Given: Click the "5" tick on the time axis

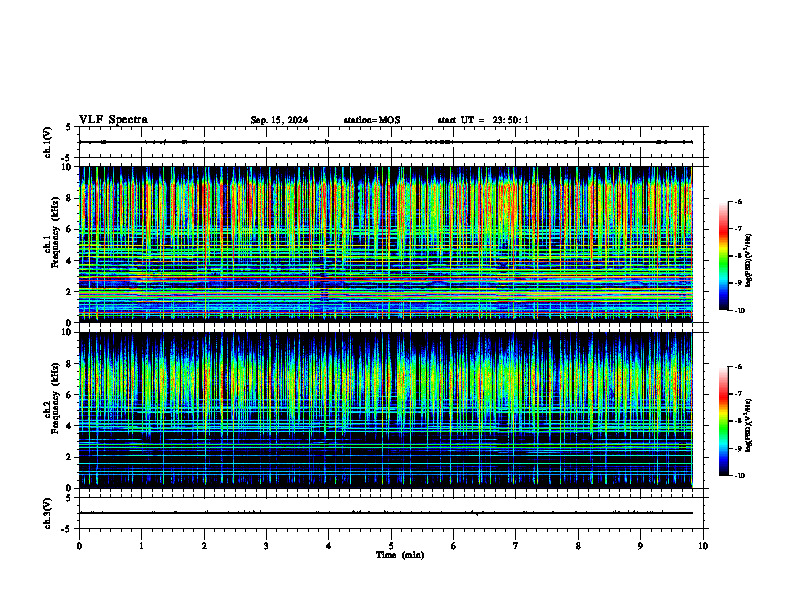Looking at the screenshot, I should point(391,546).
